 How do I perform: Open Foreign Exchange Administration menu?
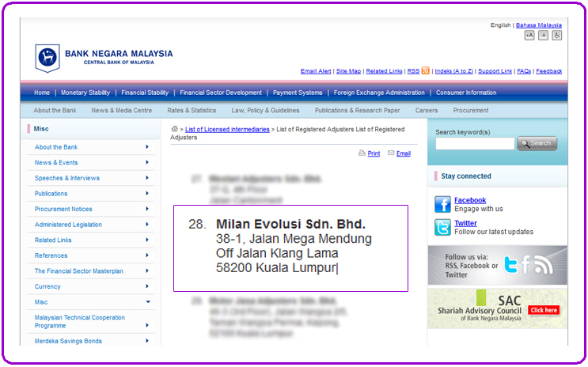tap(379, 93)
